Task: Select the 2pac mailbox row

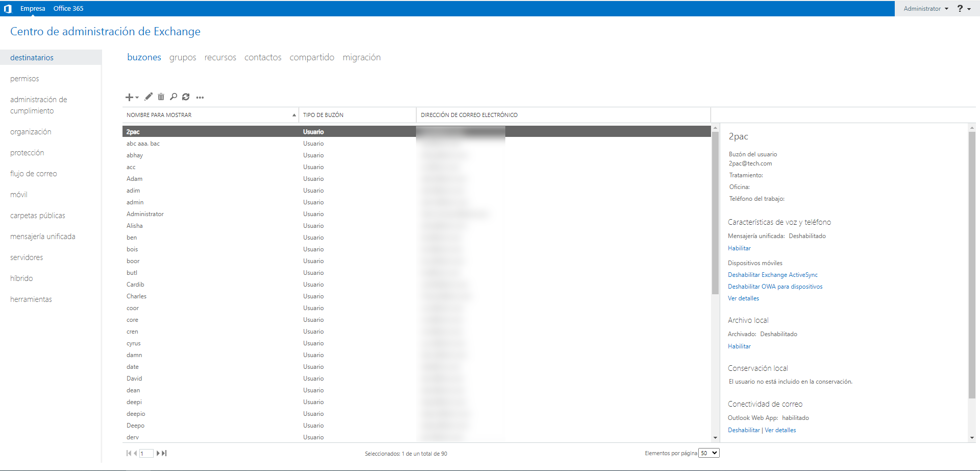Action: [x=416, y=132]
